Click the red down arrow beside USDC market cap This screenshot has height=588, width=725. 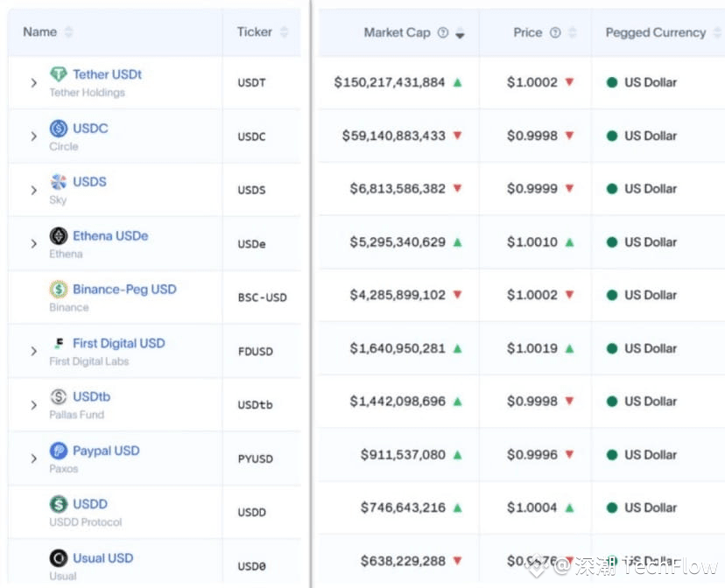point(457,136)
